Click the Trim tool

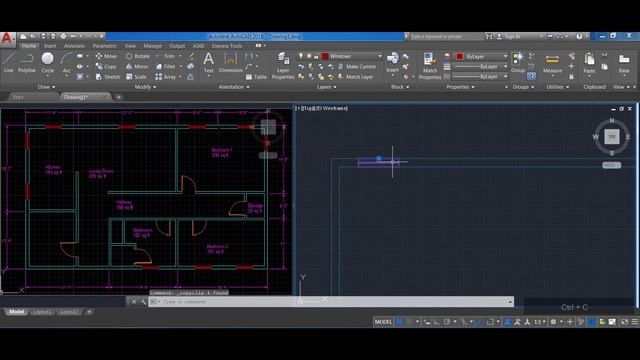click(x=165, y=56)
